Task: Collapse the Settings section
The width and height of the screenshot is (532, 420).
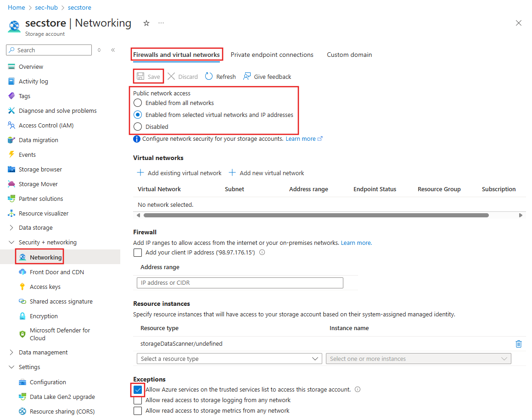Action: point(11,367)
